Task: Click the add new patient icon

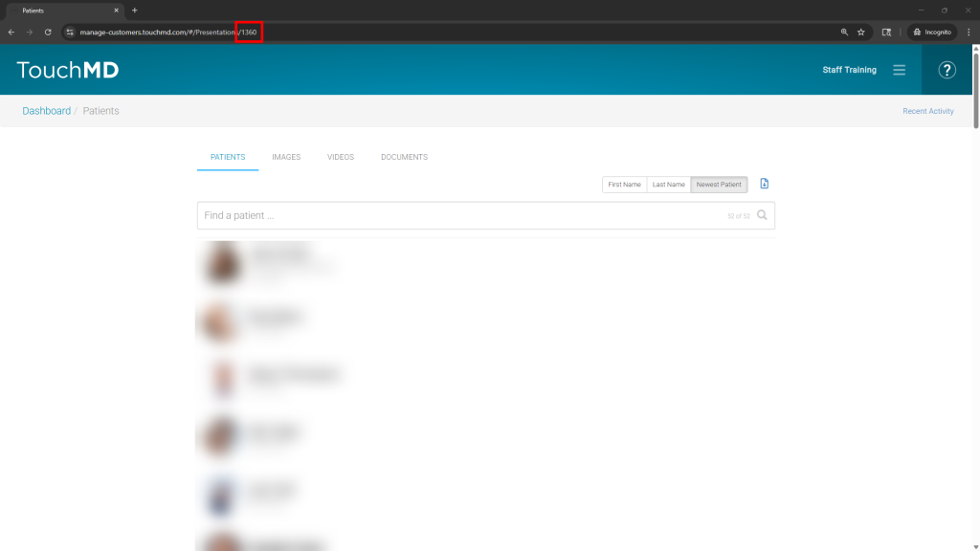Action: click(x=764, y=184)
